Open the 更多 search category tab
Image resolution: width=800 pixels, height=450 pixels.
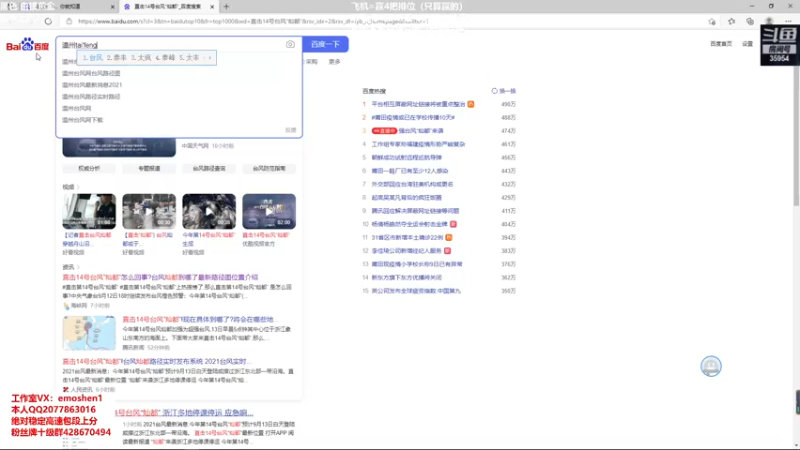click(x=334, y=62)
